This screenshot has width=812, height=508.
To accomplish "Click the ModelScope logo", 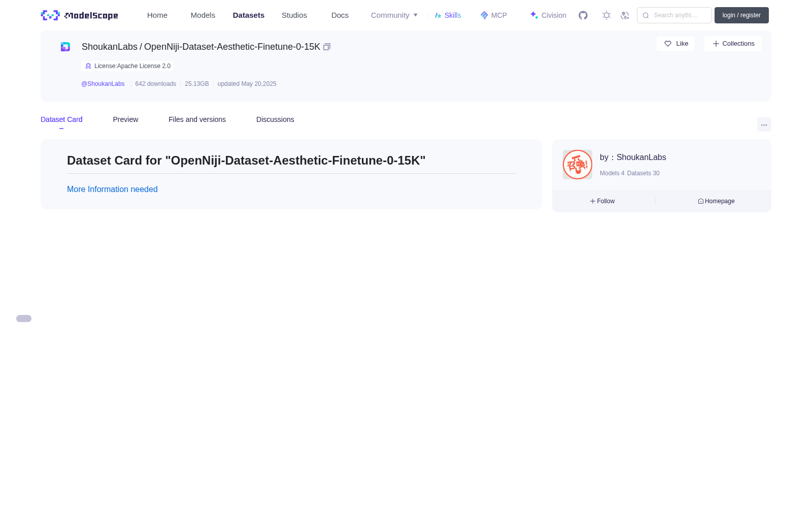I will (79, 15).
